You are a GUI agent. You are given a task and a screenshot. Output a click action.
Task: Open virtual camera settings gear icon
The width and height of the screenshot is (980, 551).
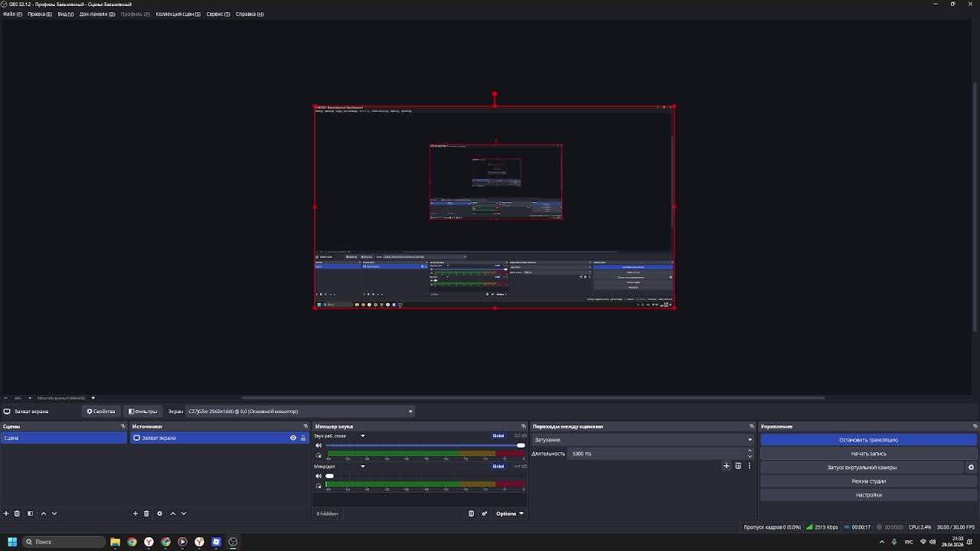[x=971, y=468]
